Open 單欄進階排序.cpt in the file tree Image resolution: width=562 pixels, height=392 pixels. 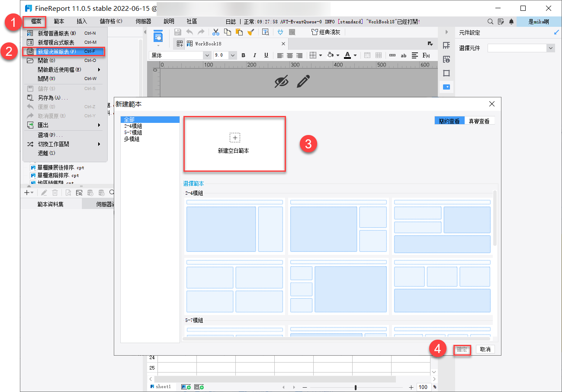tap(55, 175)
